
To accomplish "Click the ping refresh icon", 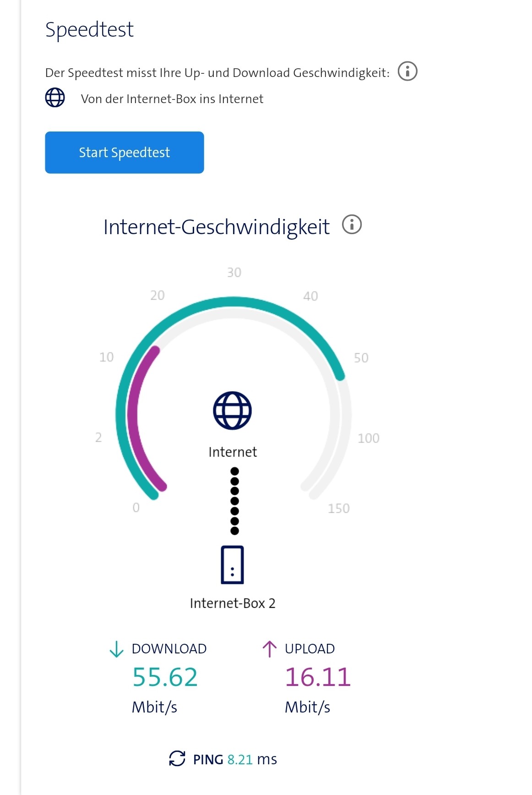I will tap(177, 758).
